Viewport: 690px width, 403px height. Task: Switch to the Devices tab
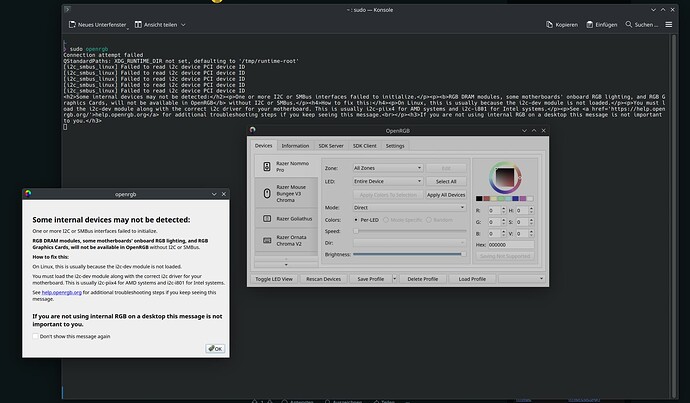pyautogui.click(x=264, y=146)
